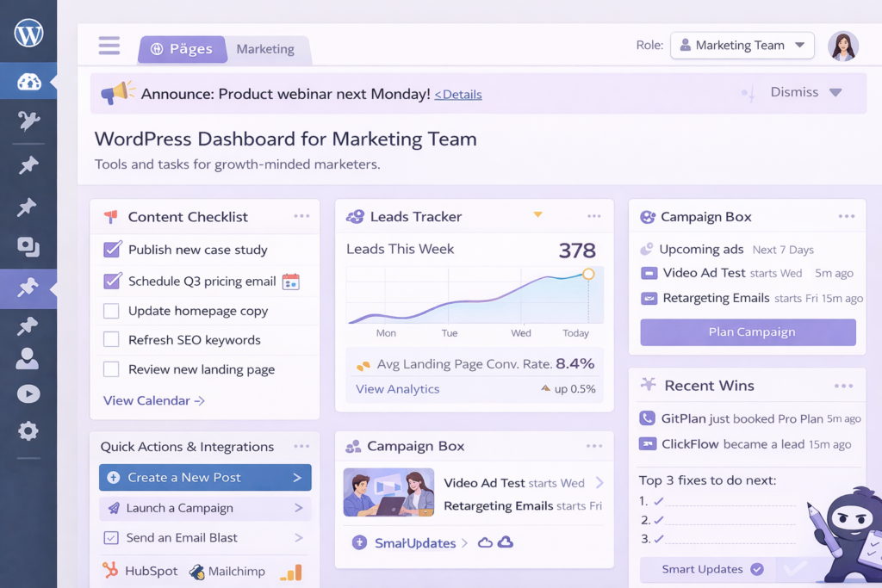Click the settings gear in the sidebar
The width and height of the screenshot is (882, 588).
pyautogui.click(x=28, y=431)
